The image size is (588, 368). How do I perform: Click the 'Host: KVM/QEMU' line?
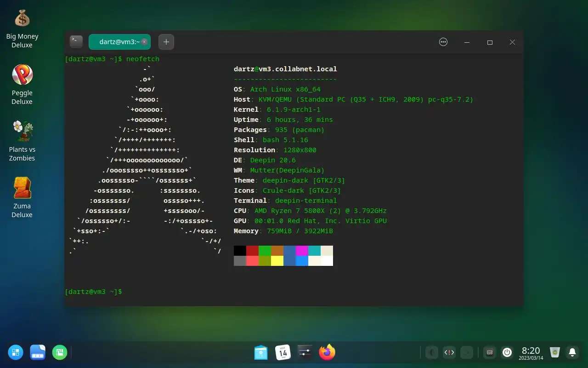pos(353,99)
